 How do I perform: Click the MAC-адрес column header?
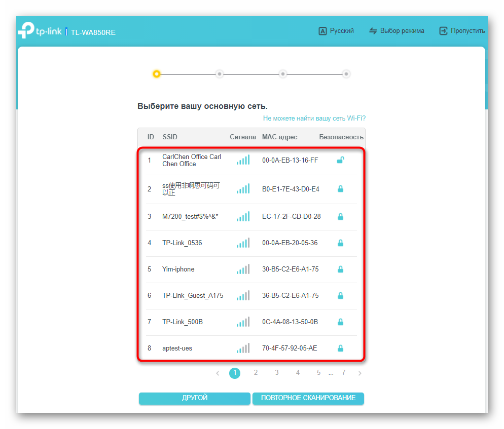pyautogui.click(x=279, y=137)
